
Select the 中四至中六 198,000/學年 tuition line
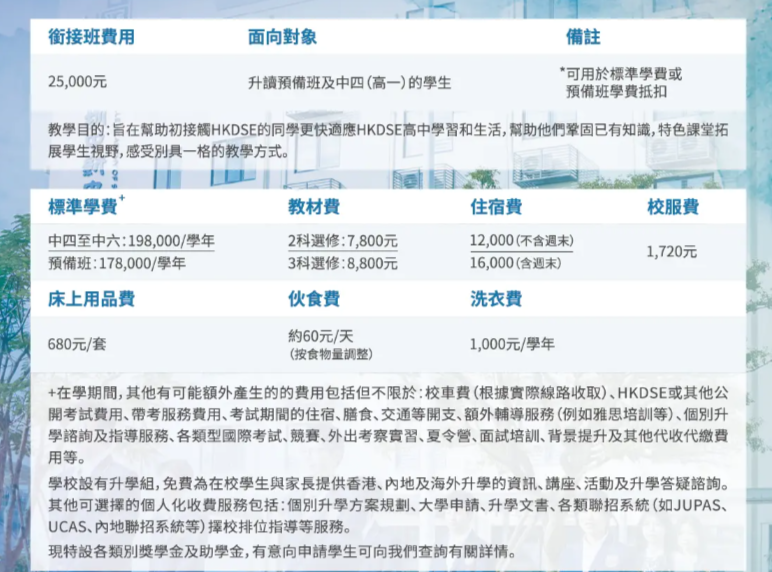coord(131,241)
